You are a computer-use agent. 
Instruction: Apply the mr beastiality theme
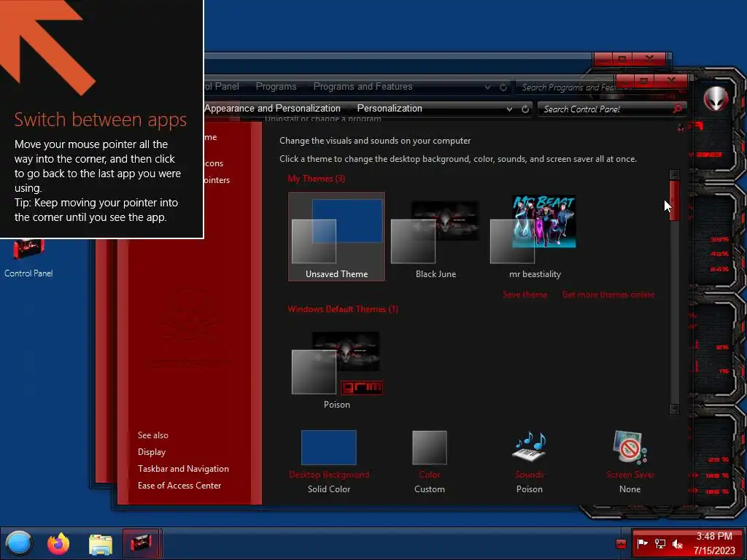pos(535,237)
